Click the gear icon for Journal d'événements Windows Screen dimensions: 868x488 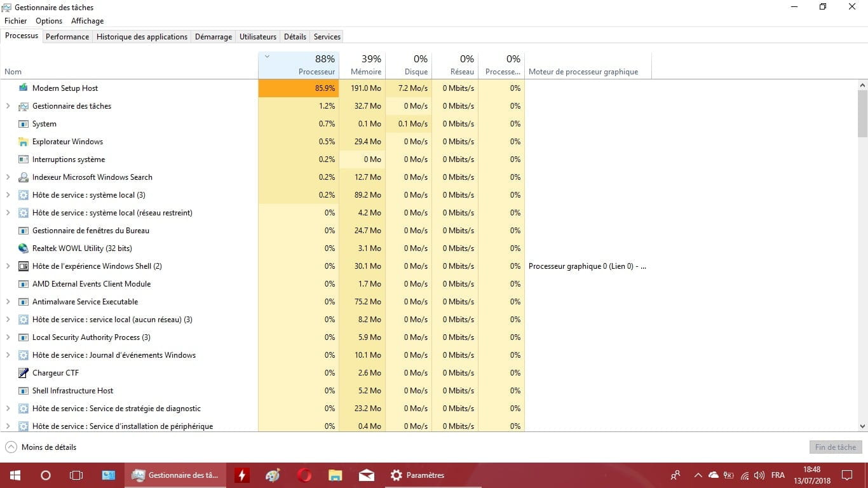(x=24, y=355)
